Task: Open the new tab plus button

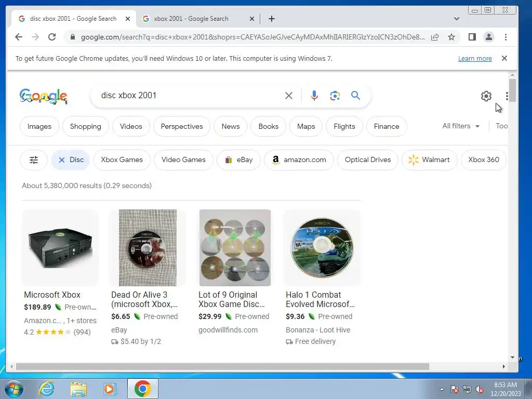Action: [x=271, y=19]
